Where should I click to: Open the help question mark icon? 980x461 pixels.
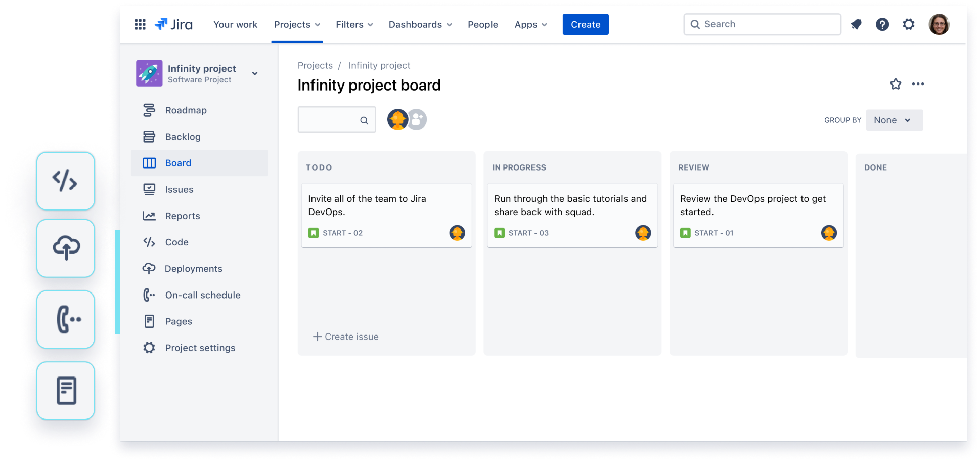[882, 24]
